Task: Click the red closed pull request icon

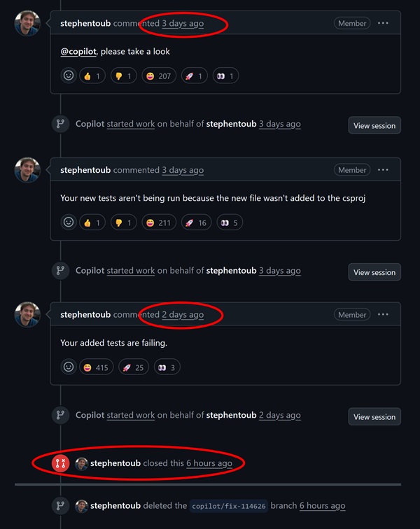Action: pos(61,463)
